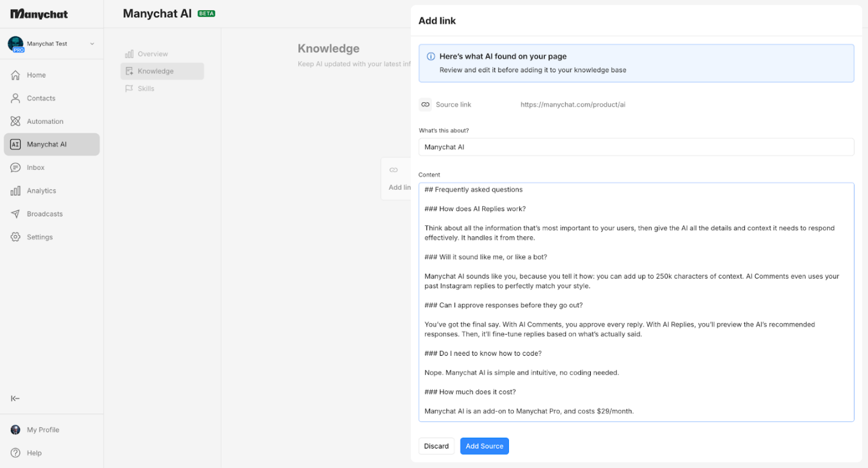Click the Settings gear icon
The height and width of the screenshot is (468, 868).
16,237
